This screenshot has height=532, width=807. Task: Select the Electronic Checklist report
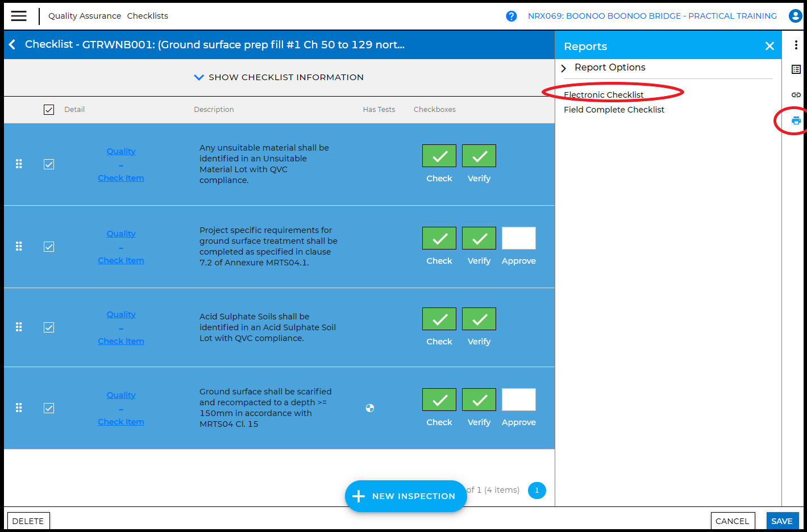pos(604,95)
